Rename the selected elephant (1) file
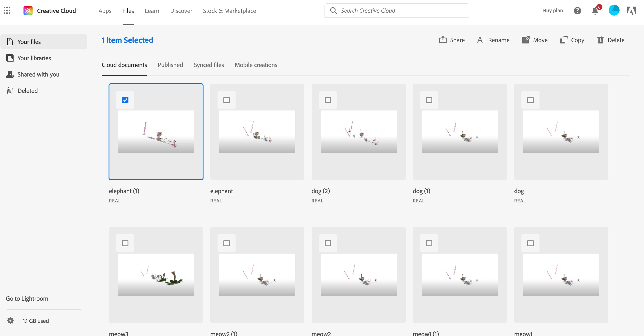Viewport: 644px width, 336px height. 493,40
